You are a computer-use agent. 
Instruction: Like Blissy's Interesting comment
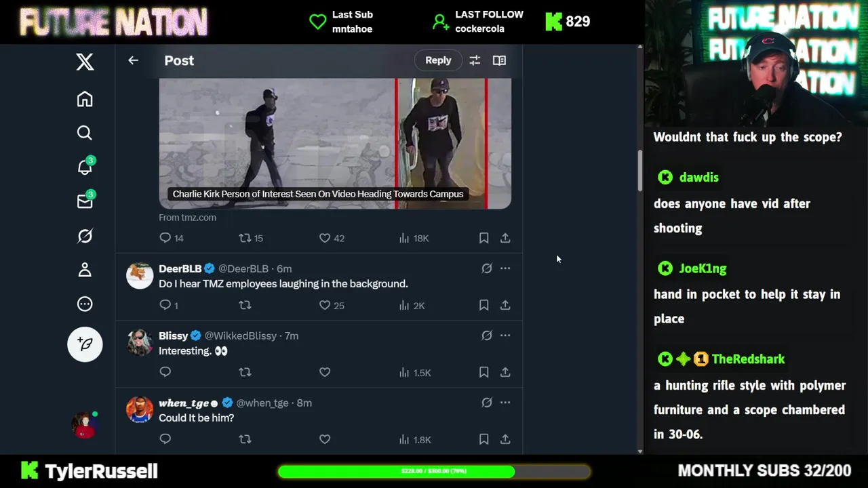325,372
